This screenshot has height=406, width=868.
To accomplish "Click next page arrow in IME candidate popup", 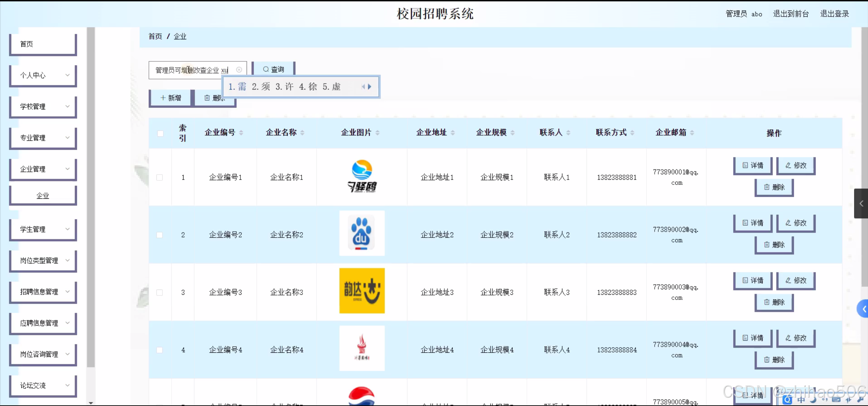I will [x=370, y=87].
